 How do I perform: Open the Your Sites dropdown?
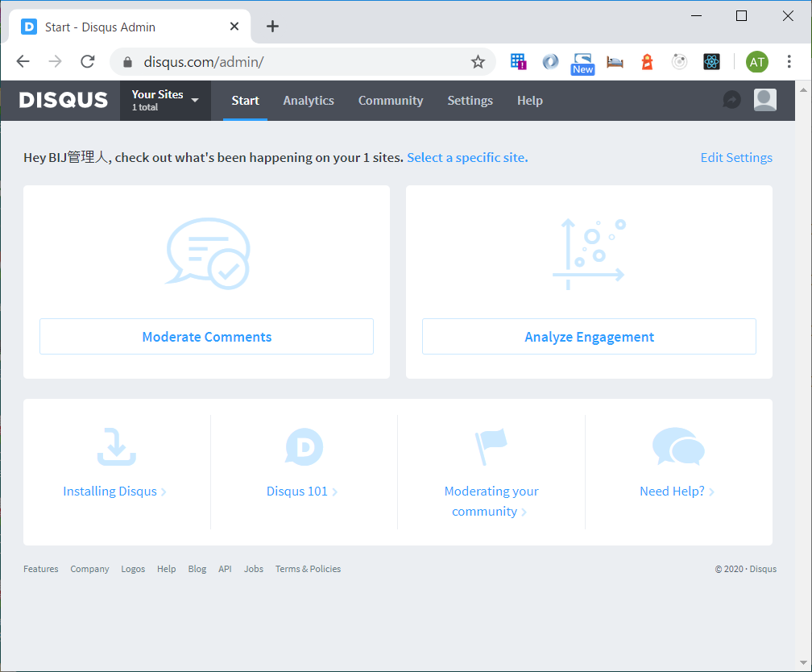(x=165, y=101)
